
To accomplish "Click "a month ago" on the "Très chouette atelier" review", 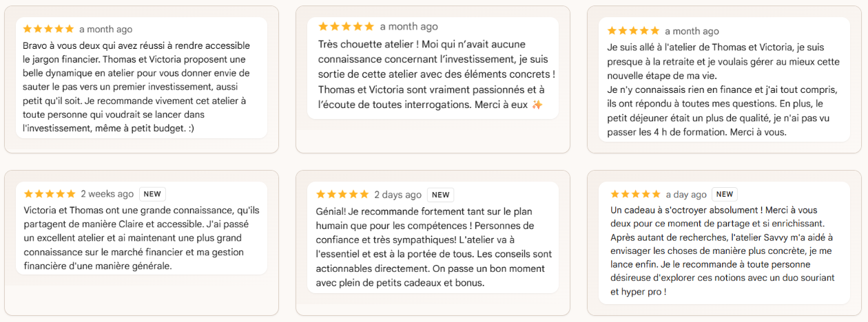I will (x=409, y=26).
